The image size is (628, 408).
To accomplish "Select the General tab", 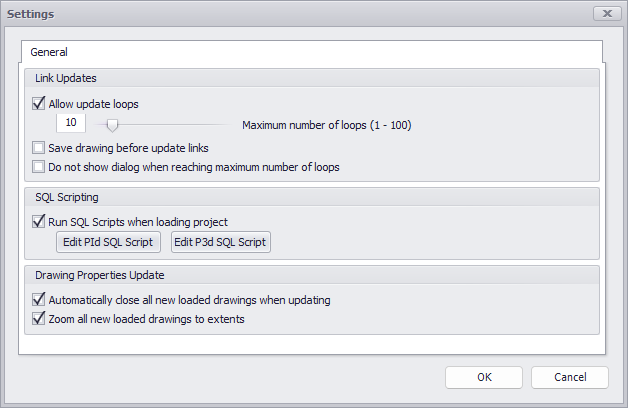I will pyautogui.click(x=49, y=51).
